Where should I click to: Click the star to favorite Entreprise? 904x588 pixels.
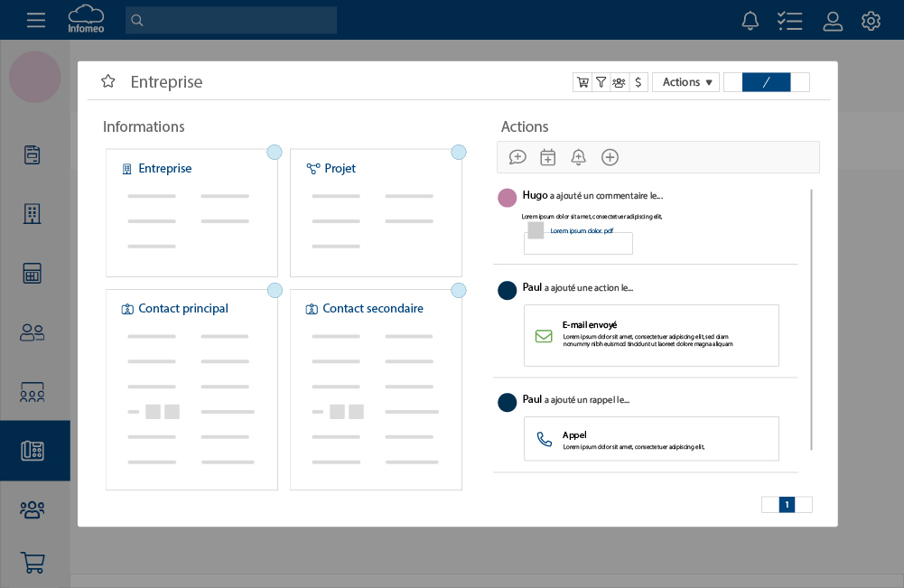point(107,81)
